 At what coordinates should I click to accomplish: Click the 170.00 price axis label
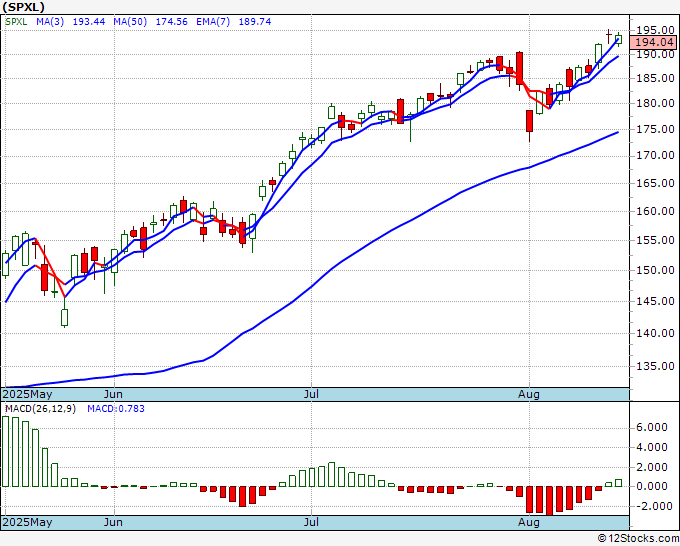point(655,156)
